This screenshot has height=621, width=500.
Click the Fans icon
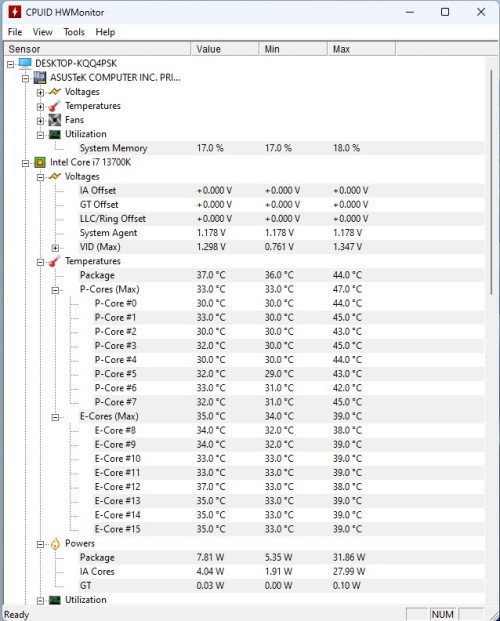(55, 120)
